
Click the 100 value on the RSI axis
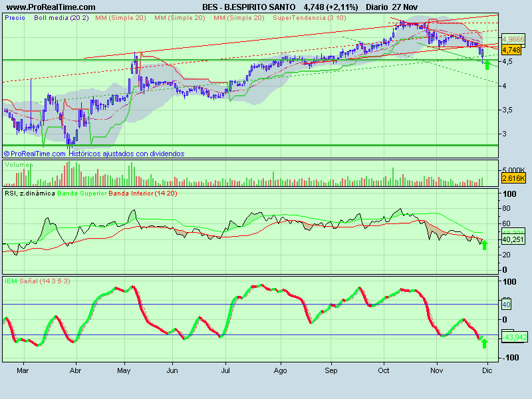pyautogui.click(x=509, y=194)
